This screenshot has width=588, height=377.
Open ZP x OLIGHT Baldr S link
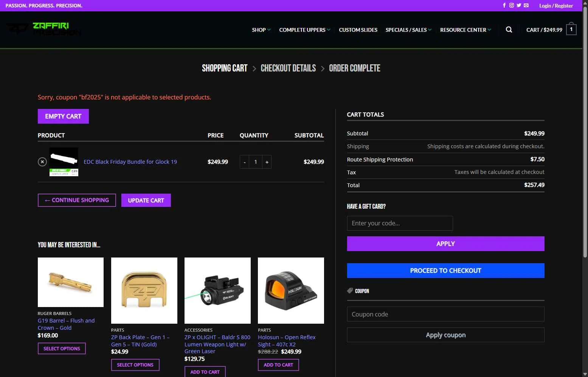tap(217, 344)
